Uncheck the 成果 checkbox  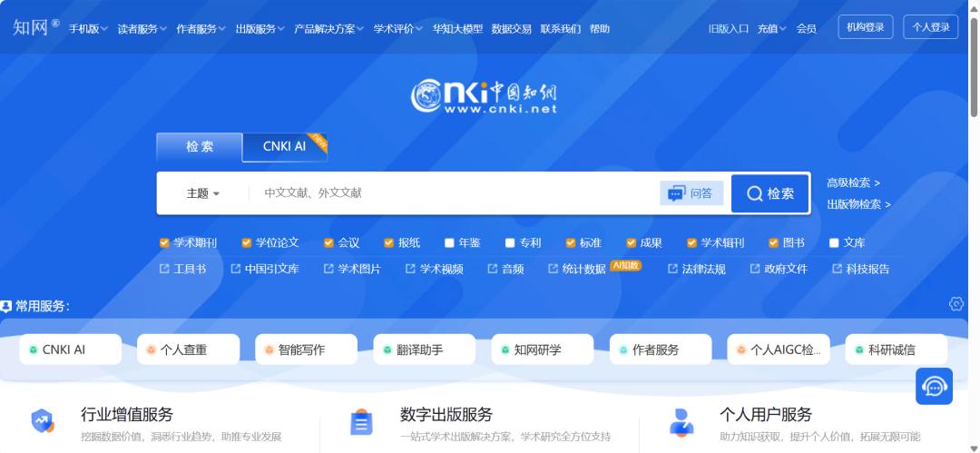click(632, 242)
